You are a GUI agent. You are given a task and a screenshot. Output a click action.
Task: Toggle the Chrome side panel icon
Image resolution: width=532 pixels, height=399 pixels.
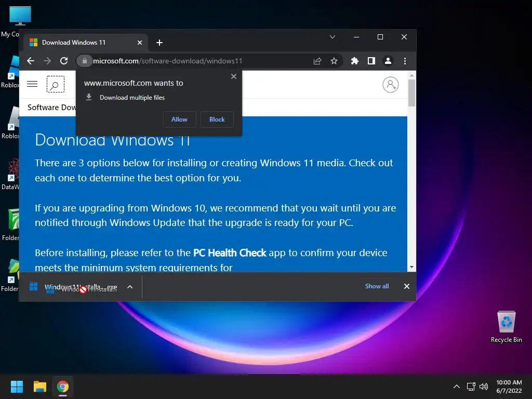click(x=371, y=61)
